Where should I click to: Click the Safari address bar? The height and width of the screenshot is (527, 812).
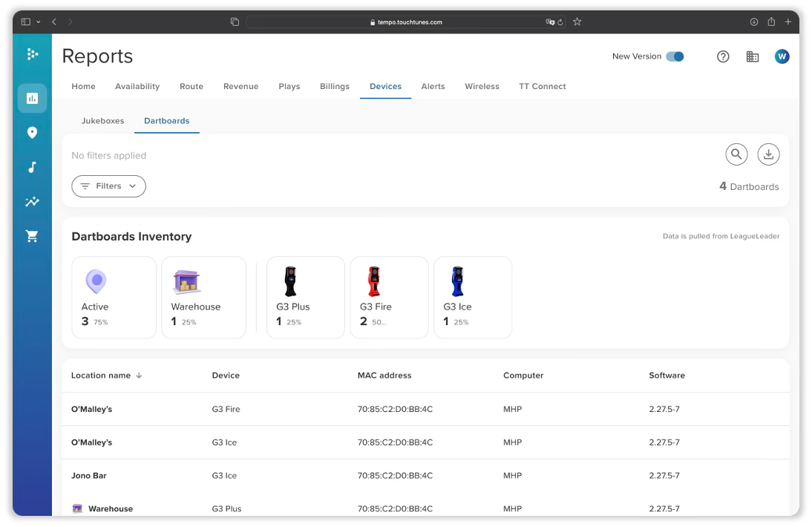[405, 22]
